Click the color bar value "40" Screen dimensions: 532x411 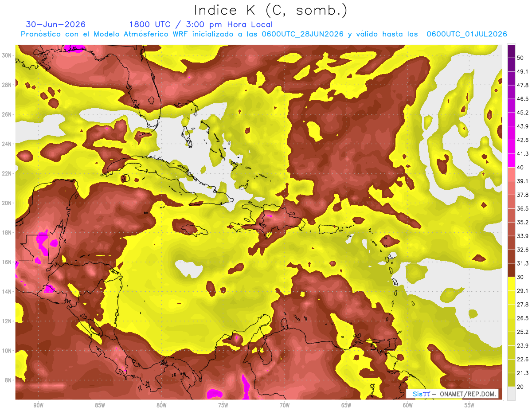click(x=520, y=168)
